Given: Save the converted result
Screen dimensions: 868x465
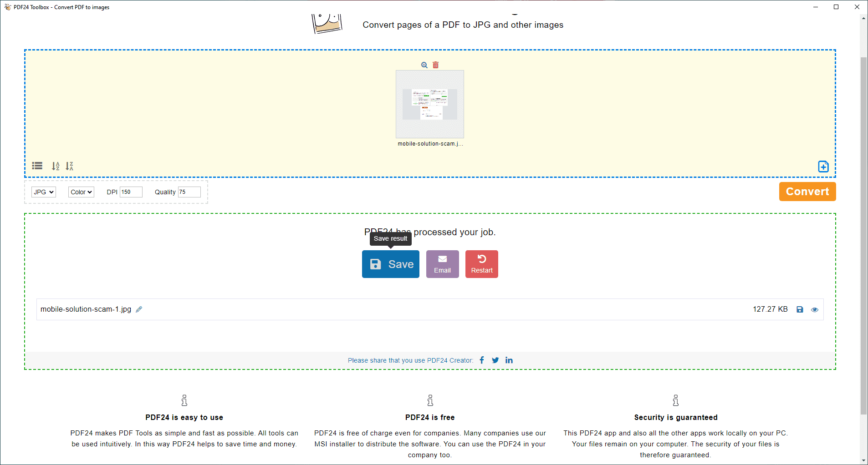Looking at the screenshot, I should 391,264.
